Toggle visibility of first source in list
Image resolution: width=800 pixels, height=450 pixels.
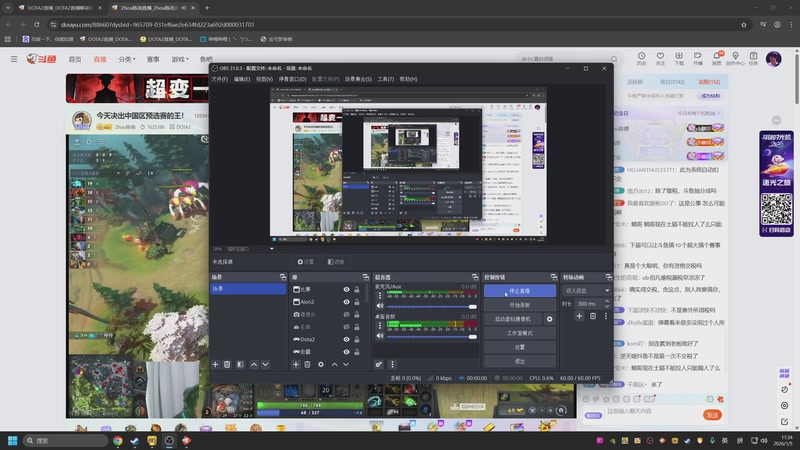pos(346,289)
